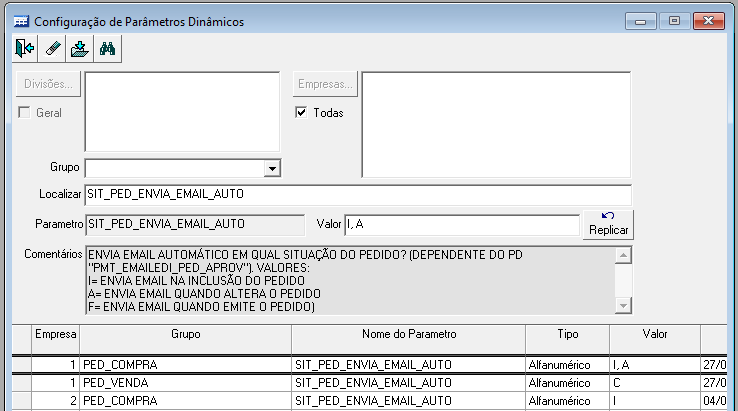This screenshot has width=738, height=411.
Task: Toggle the Geral checkbox
Action: click(x=24, y=113)
